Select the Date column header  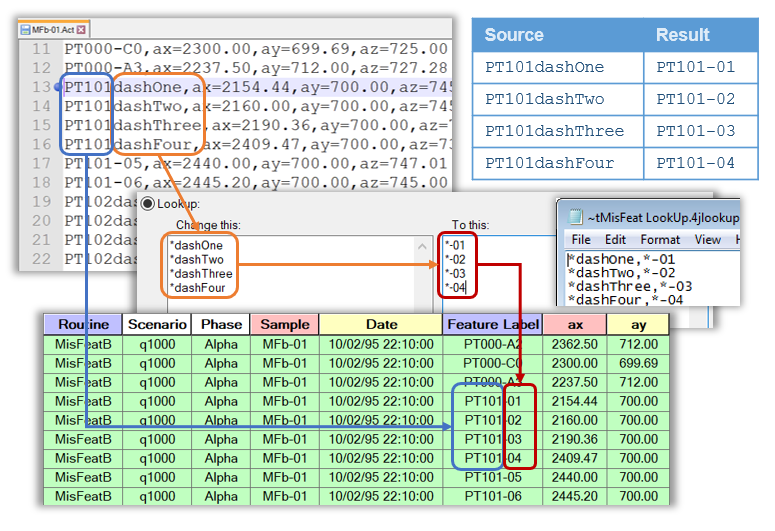click(x=380, y=325)
